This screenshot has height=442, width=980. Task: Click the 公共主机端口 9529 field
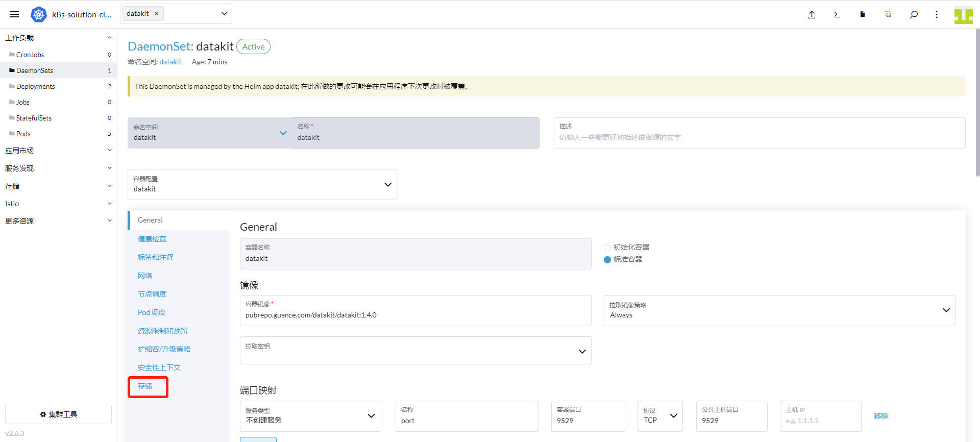coord(732,416)
